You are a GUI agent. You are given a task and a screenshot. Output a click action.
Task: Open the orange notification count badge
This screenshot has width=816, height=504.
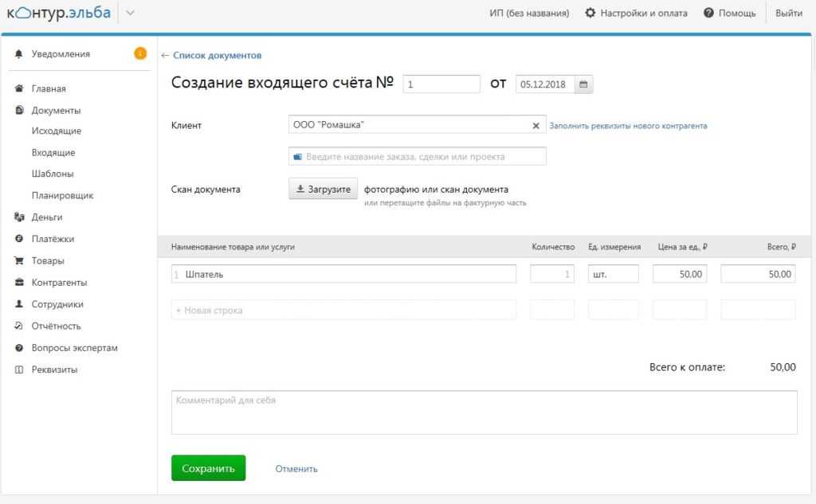coord(140,54)
